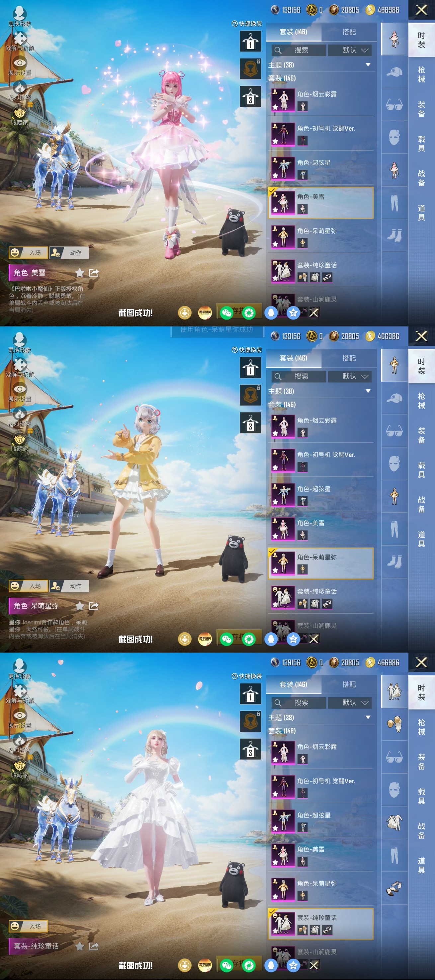The width and height of the screenshot is (435, 980).
Task: Open the cap filter on 角色-美雪 screen
Action: [394, 71]
